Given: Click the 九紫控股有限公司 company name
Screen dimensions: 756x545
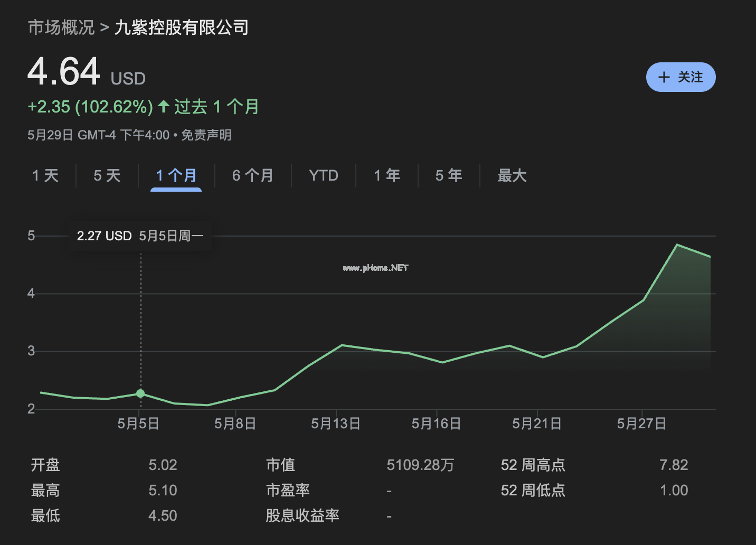Looking at the screenshot, I should [182, 27].
